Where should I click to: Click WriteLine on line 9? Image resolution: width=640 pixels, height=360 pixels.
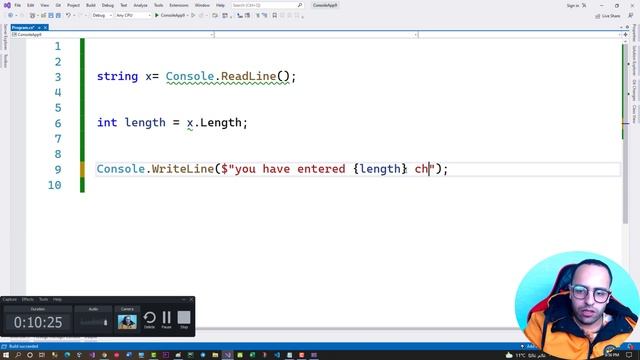(183, 169)
